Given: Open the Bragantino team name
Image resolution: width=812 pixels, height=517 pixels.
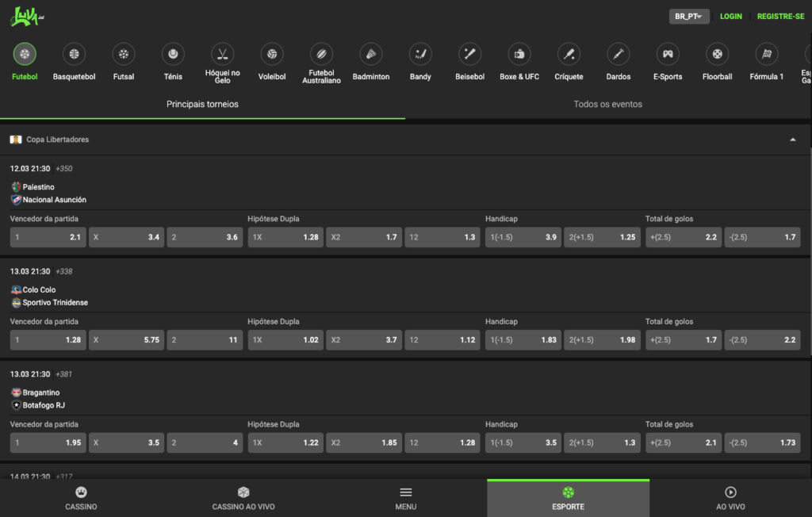Looking at the screenshot, I should pyautogui.click(x=41, y=393).
